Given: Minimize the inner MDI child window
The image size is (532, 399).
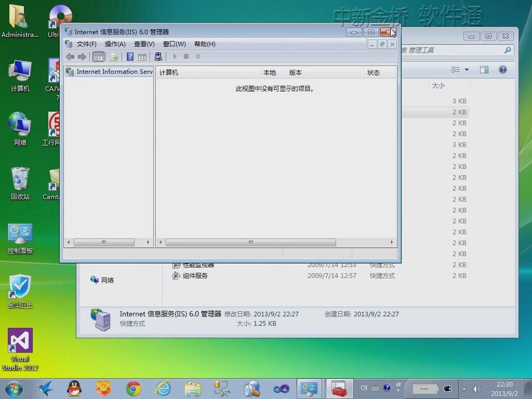Looking at the screenshot, I should (372, 45).
